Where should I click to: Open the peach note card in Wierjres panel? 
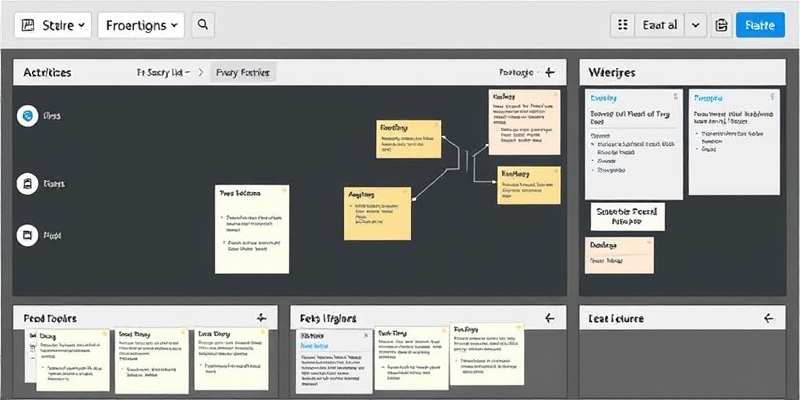tap(619, 255)
